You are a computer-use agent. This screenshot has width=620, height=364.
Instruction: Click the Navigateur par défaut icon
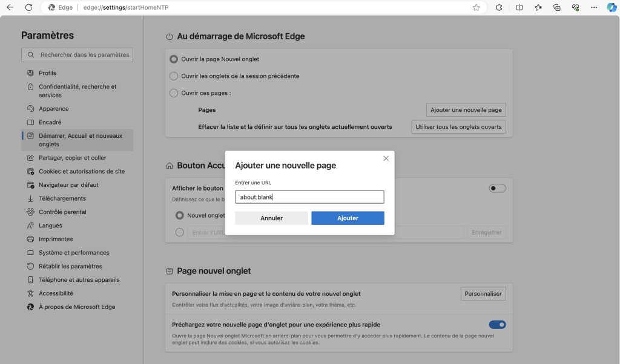pos(30,185)
